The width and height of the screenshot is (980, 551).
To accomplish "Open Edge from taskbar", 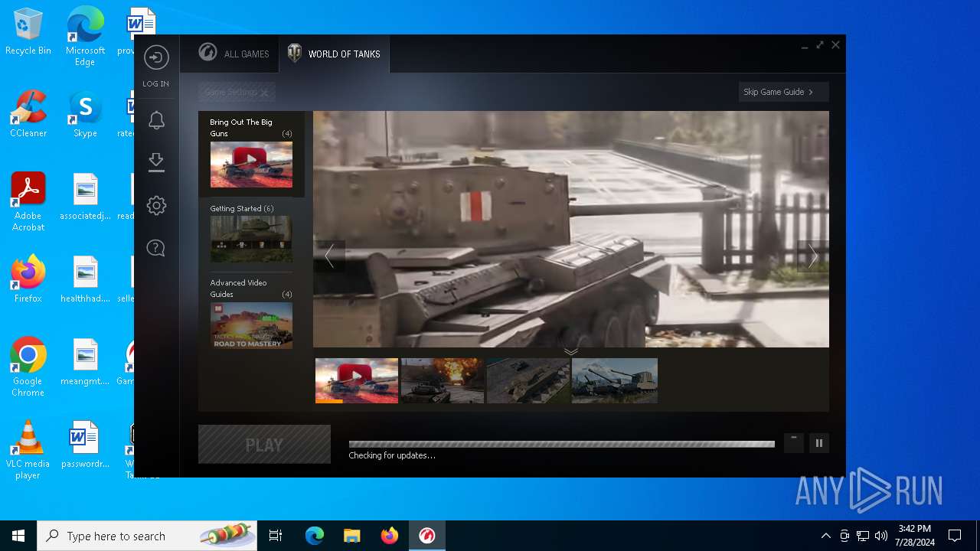I will point(315,536).
